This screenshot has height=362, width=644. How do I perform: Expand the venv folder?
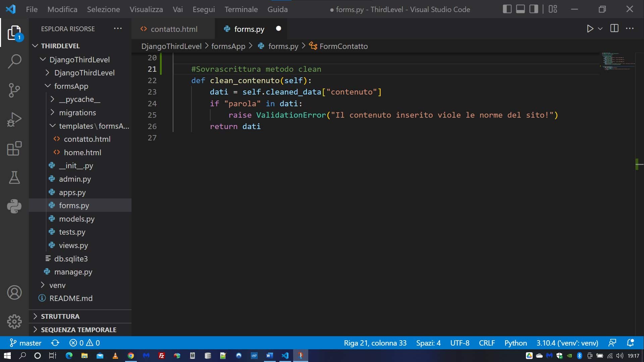(x=43, y=285)
